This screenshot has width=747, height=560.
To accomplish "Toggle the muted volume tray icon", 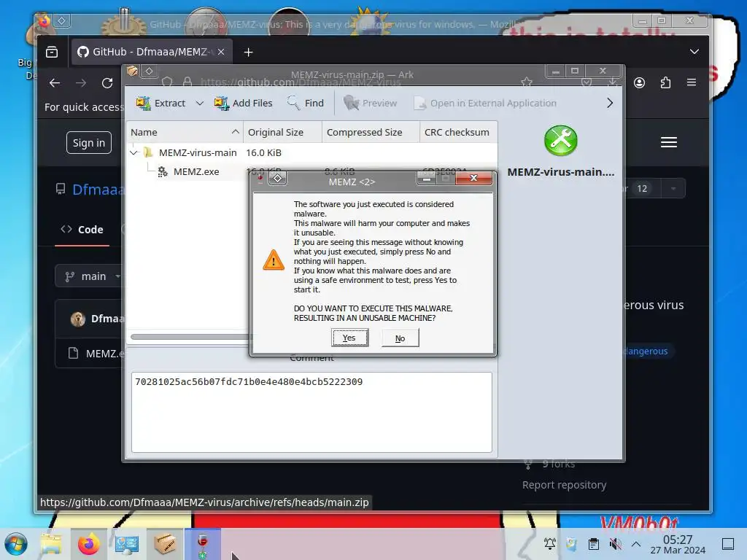I will coord(616,543).
